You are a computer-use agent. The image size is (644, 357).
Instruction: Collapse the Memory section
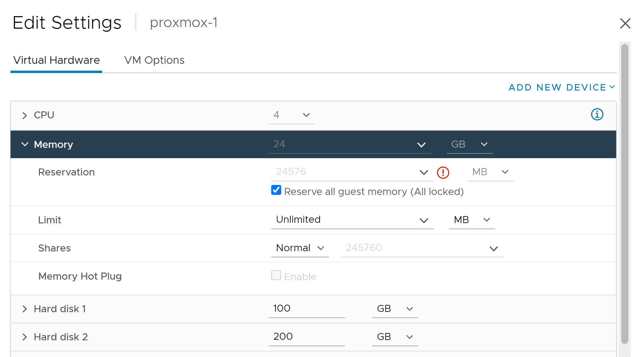pyautogui.click(x=25, y=144)
